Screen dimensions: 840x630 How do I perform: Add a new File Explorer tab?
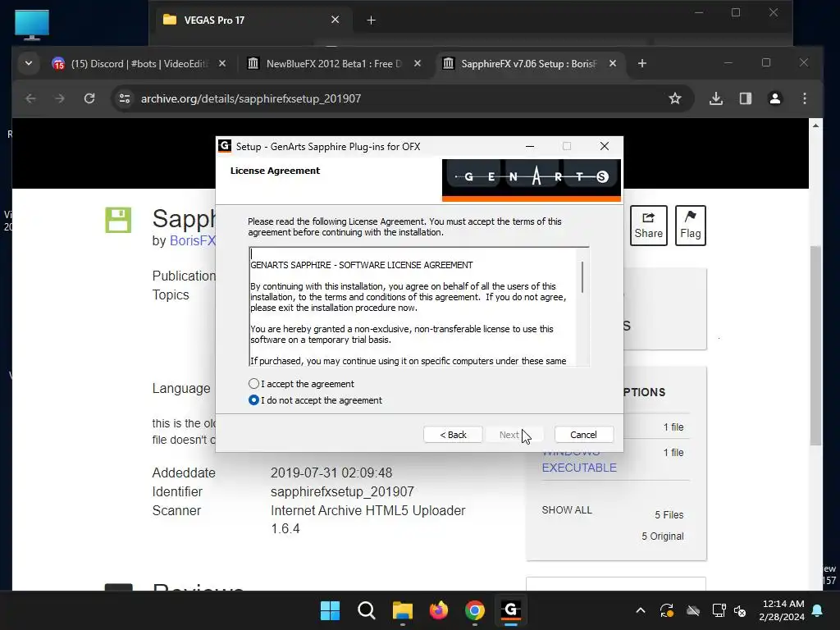pos(371,21)
